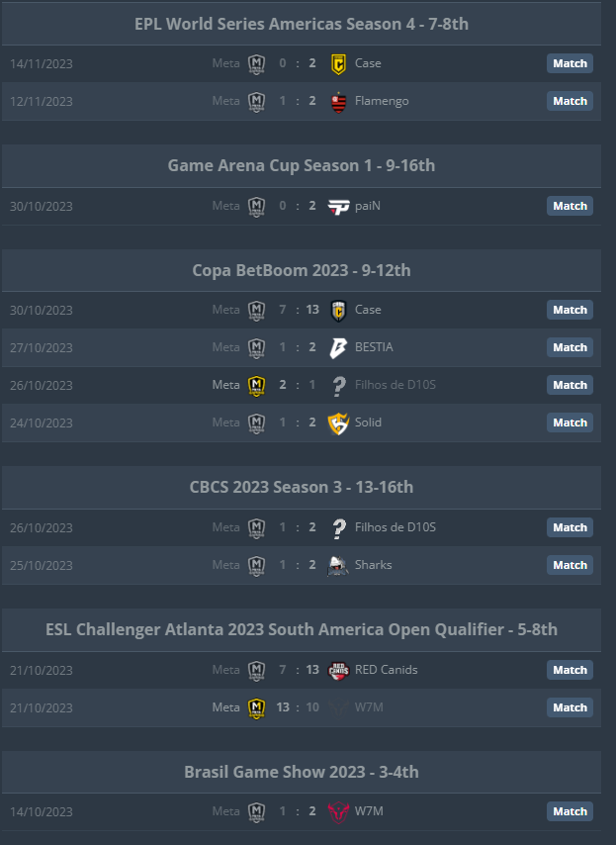Click question mark logo in CBCS section
Viewport: 616px width, 845px height.
(x=339, y=528)
